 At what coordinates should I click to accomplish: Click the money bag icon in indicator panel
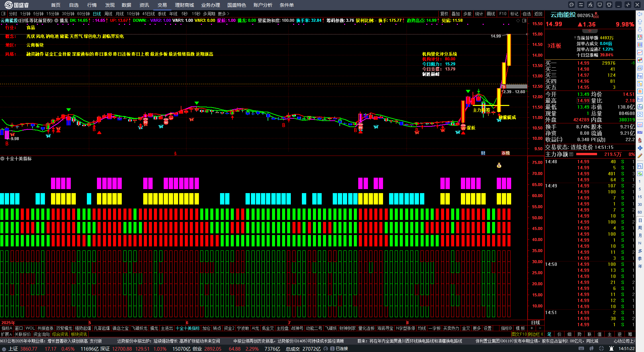(499, 165)
